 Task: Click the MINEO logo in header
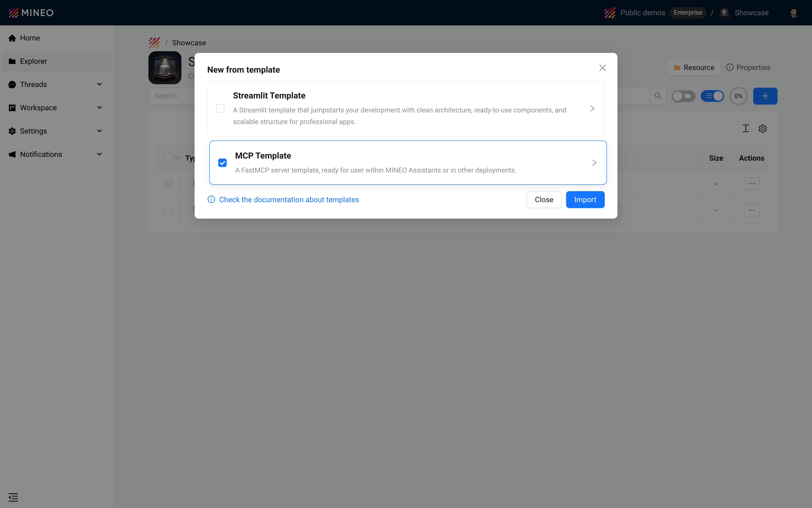[31, 13]
